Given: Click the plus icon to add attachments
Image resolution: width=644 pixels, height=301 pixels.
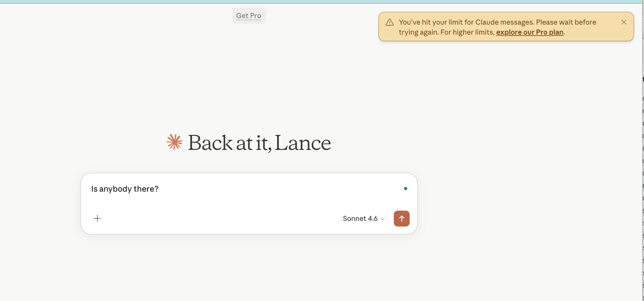Looking at the screenshot, I should (x=97, y=218).
